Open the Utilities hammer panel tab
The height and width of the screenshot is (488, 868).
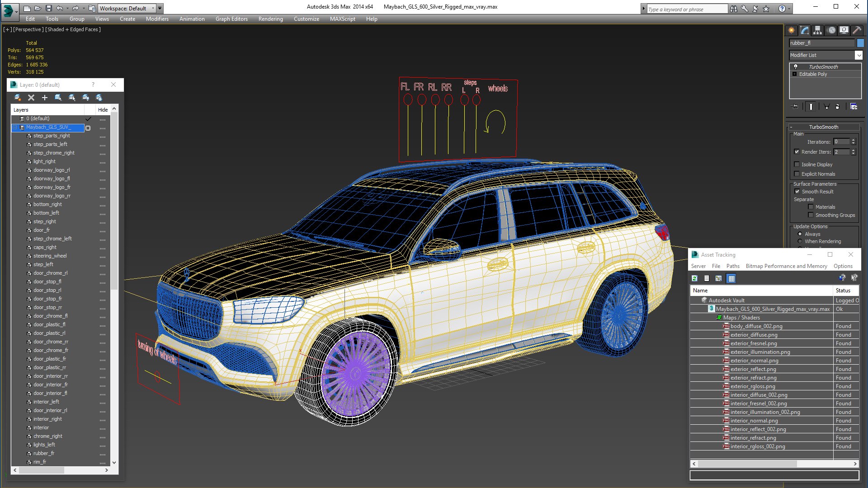857,30
